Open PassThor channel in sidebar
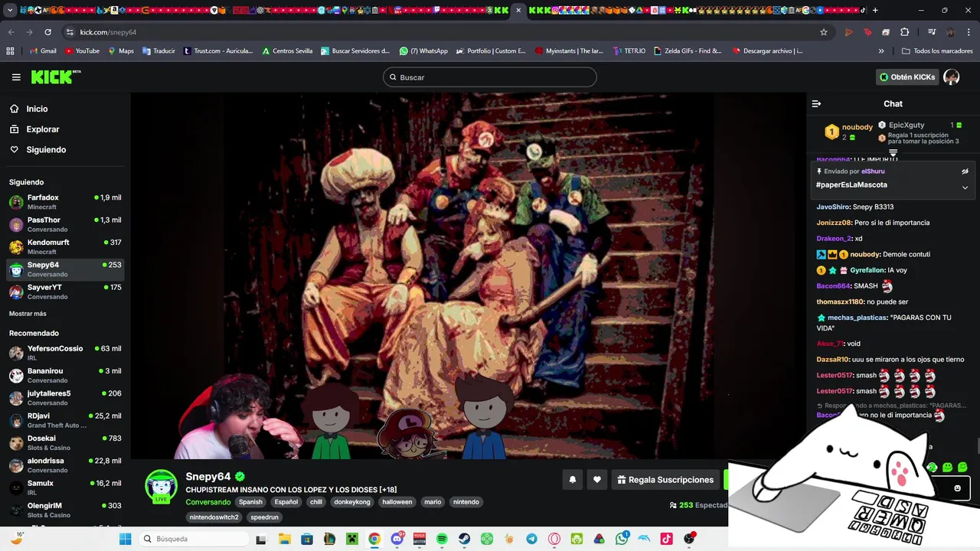 65,224
